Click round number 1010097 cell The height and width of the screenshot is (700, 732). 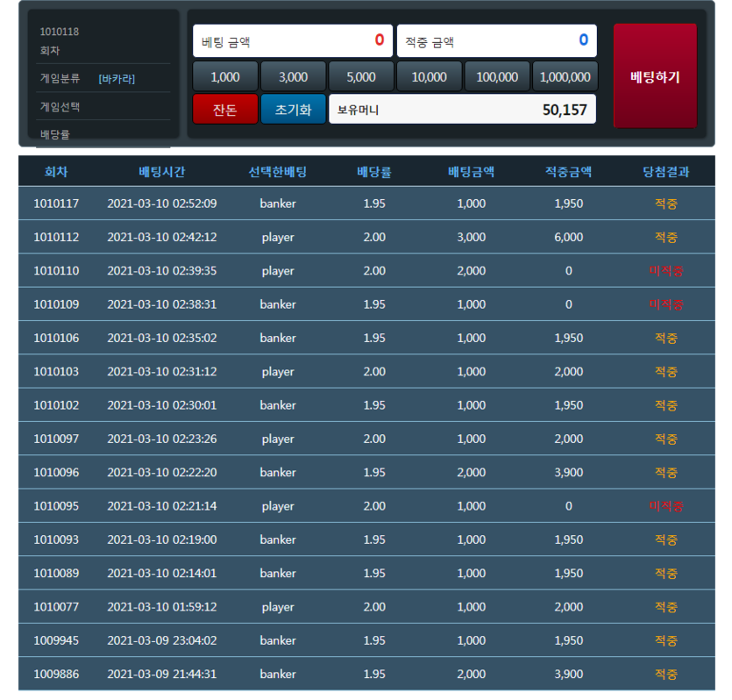(x=56, y=439)
